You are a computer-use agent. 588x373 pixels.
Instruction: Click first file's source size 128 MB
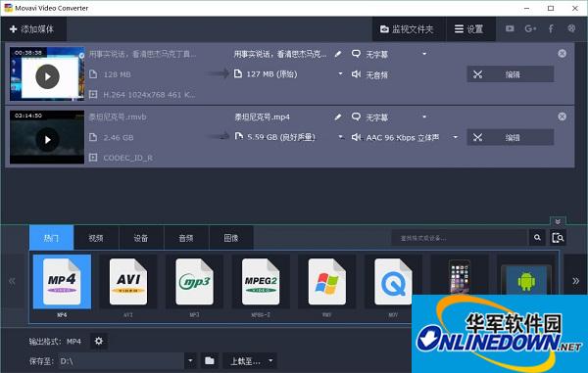[117, 74]
